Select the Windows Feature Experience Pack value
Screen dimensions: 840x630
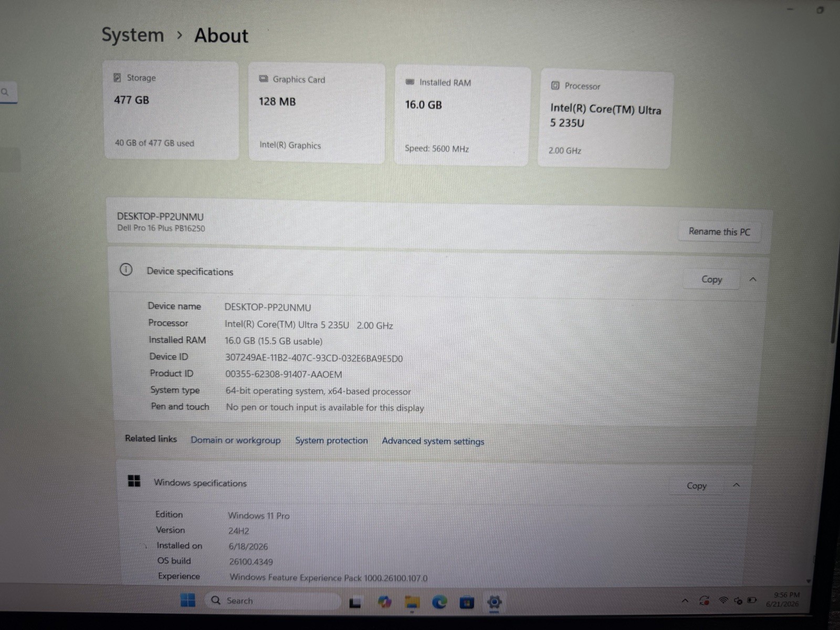pos(329,577)
